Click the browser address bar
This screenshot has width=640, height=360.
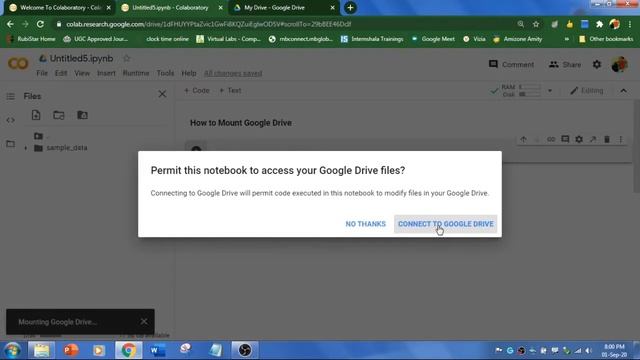(286, 24)
